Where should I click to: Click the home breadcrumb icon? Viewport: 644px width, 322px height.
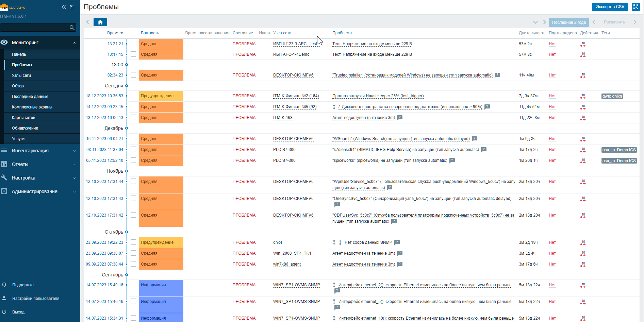click(x=100, y=22)
